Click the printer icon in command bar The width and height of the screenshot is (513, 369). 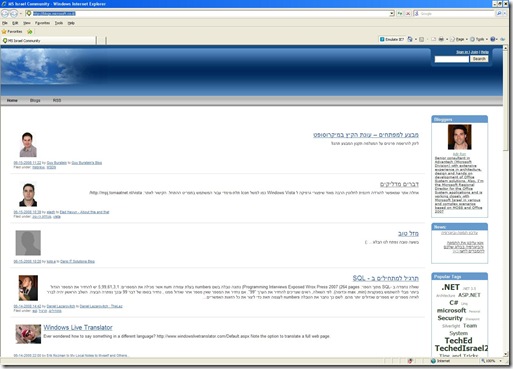click(x=441, y=39)
